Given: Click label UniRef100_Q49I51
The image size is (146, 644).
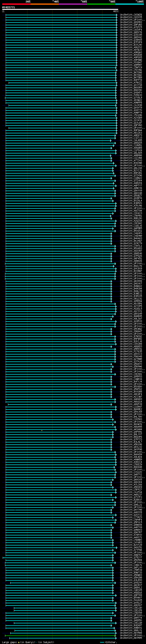Looking at the screenshot, I should point(131,547).
